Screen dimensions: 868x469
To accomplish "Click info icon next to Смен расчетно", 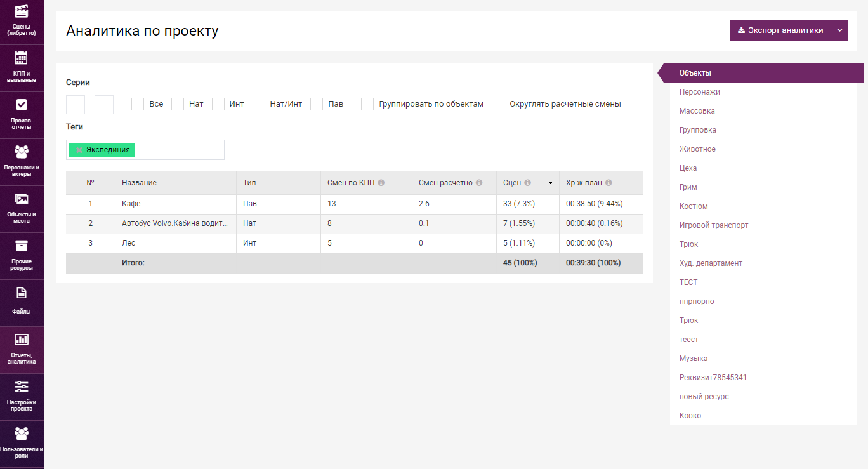I will click(479, 183).
